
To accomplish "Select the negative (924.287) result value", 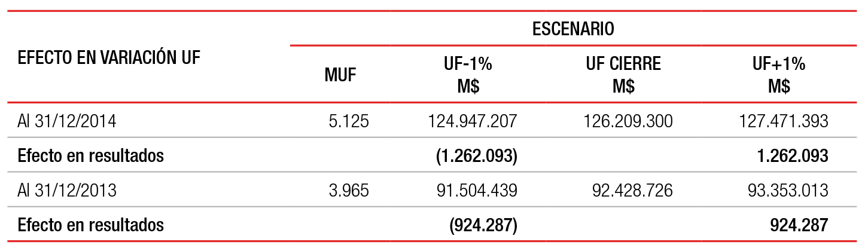I will [x=483, y=225].
